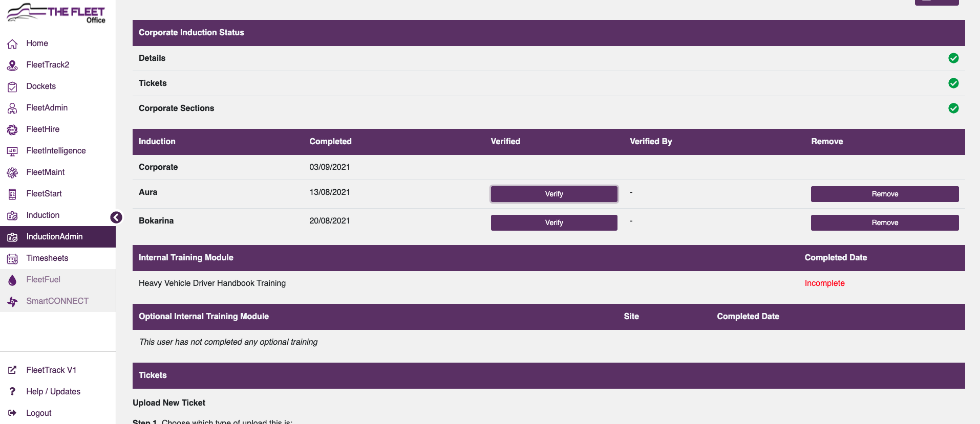
Task: Click the Aura induction name
Action: pyautogui.click(x=148, y=192)
